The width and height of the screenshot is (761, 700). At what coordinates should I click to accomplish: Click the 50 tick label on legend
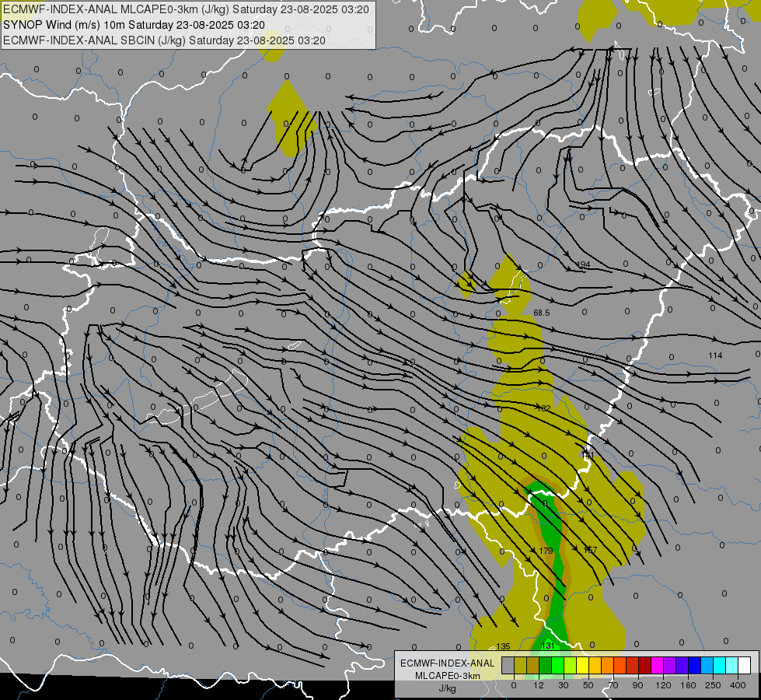588,685
